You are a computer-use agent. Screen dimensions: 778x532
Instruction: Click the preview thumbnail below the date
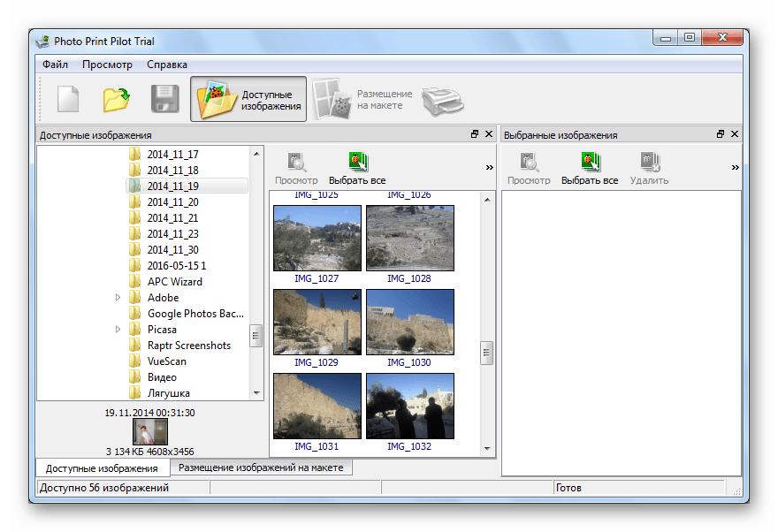pyautogui.click(x=149, y=432)
